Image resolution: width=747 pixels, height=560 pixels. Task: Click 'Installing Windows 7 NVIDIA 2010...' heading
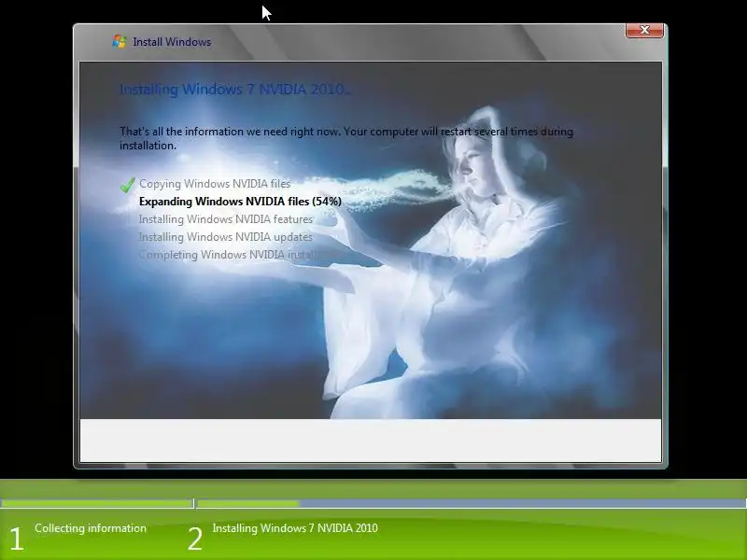click(x=235, y=89)
